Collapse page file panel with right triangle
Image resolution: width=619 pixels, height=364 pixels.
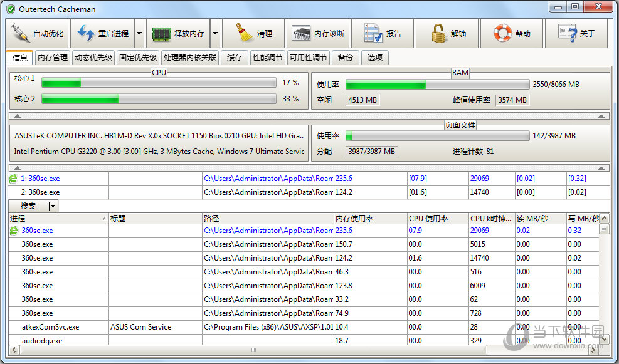(x=601, y=168)
